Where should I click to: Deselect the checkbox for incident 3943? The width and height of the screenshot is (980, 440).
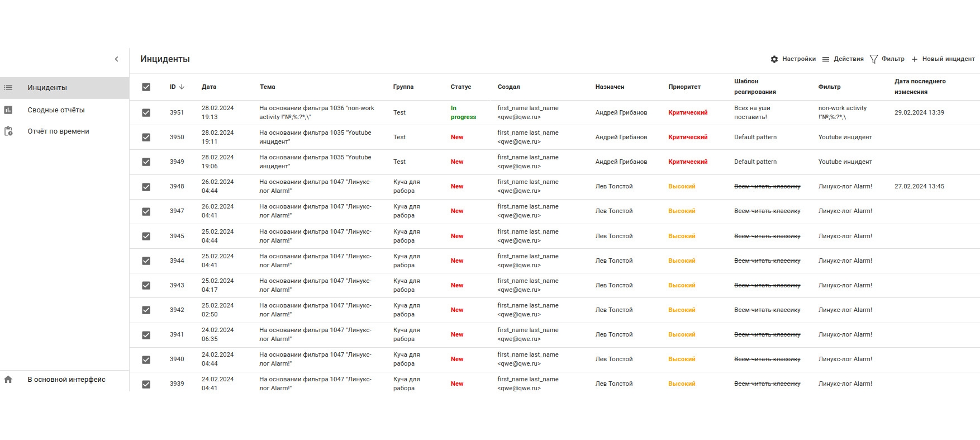tap(146, 286)
